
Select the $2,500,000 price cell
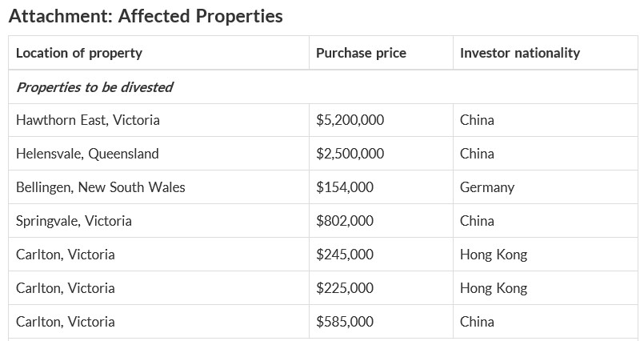[350, 154]
